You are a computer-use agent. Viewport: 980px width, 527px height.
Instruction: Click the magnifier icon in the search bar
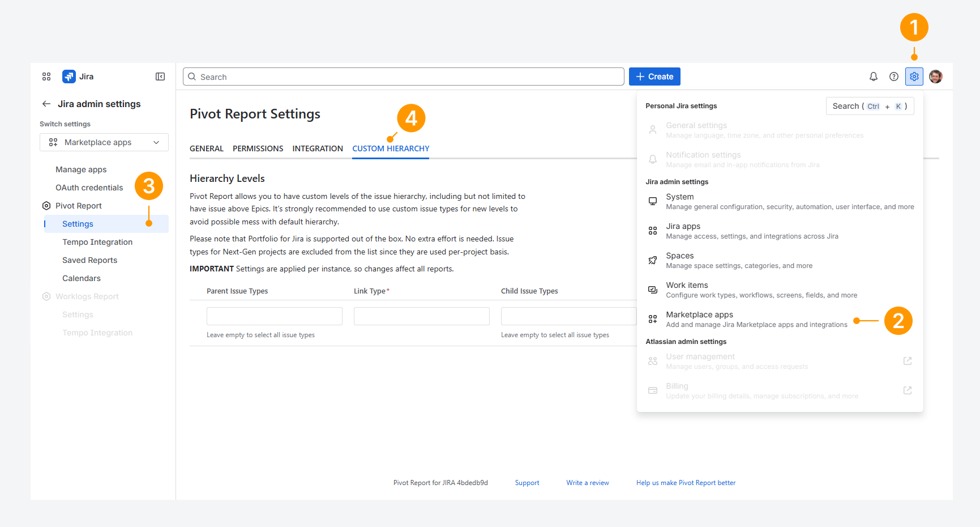click(192, 76)
